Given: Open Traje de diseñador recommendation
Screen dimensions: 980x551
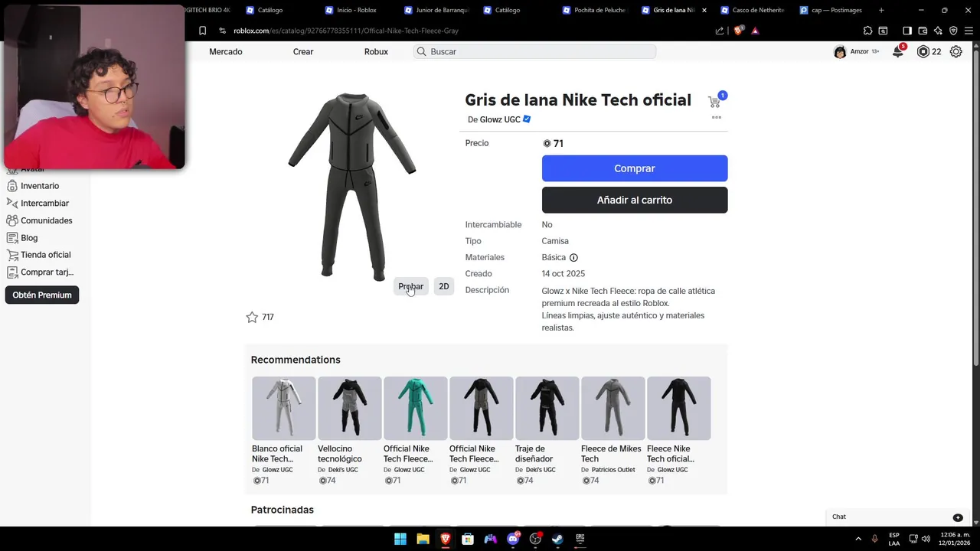Looking at the screenshot, I should [547, 430].
